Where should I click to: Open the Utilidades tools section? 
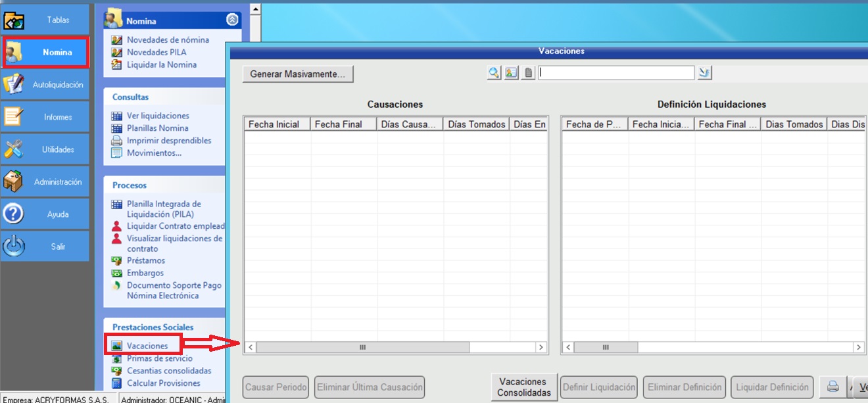tap(45, 149)
